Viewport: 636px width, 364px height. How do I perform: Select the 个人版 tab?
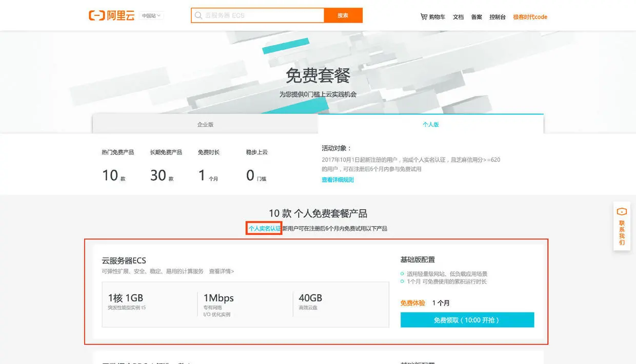431,124
